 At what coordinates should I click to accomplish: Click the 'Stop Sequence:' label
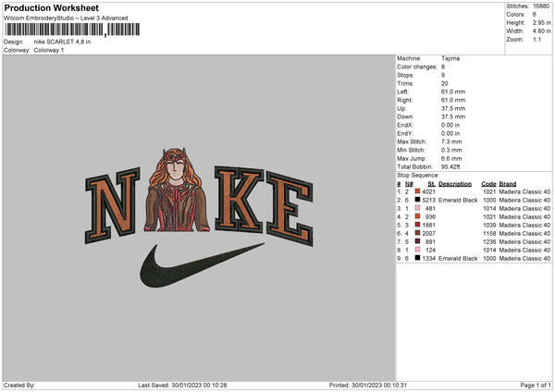(418, 176)
